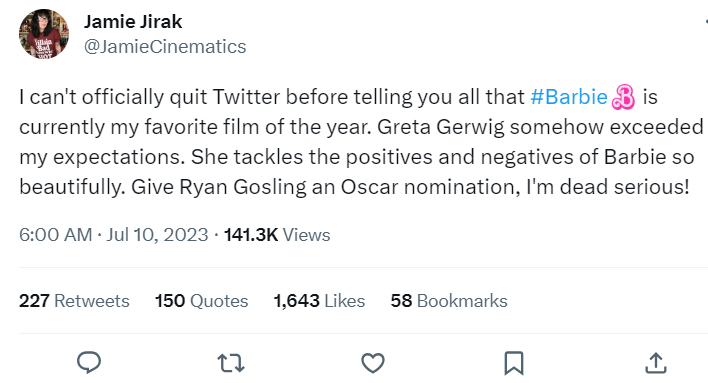The height and width of the screenshot is (383, 708).
Task: Click the Jamie Jirak display name
Action: click(x=133, y=22)
